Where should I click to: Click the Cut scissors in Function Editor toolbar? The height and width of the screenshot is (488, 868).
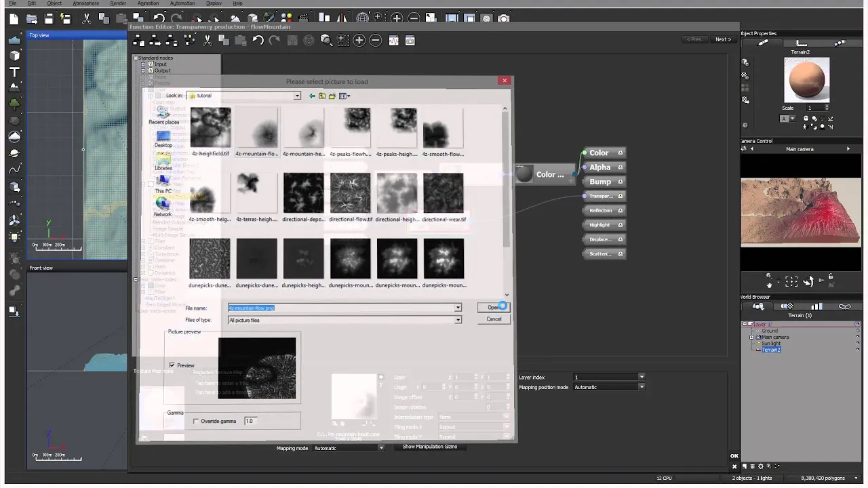(x=207, y=41)
